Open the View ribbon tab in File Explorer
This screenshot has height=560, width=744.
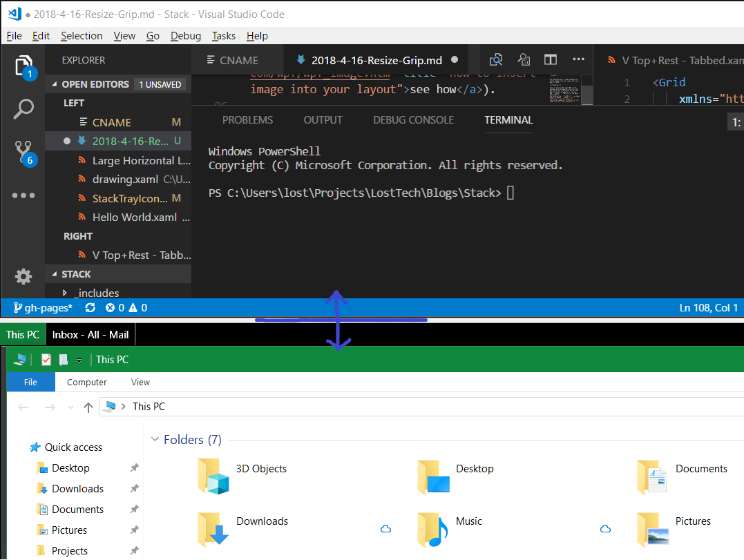coord(140,382)
